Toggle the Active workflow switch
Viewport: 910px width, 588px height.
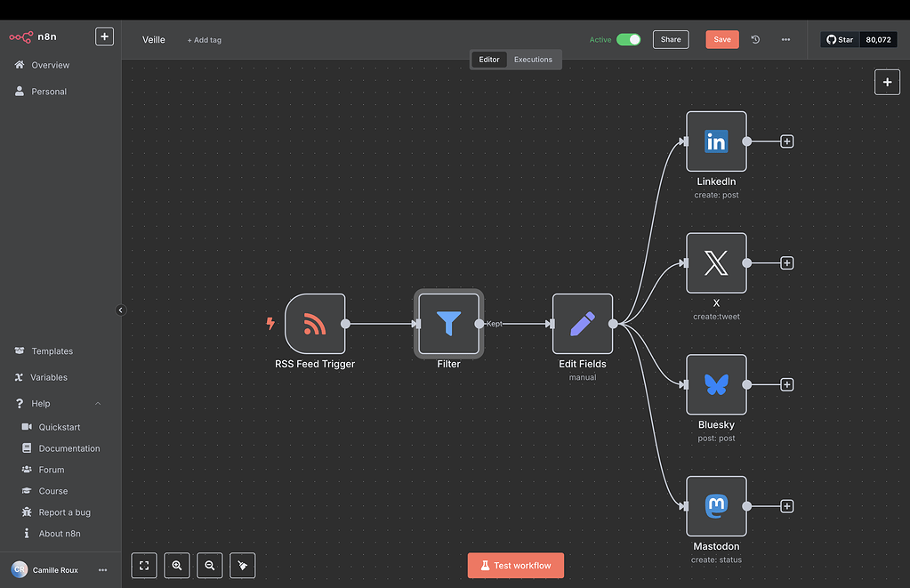pyautogui.click(x=628, y=39)
